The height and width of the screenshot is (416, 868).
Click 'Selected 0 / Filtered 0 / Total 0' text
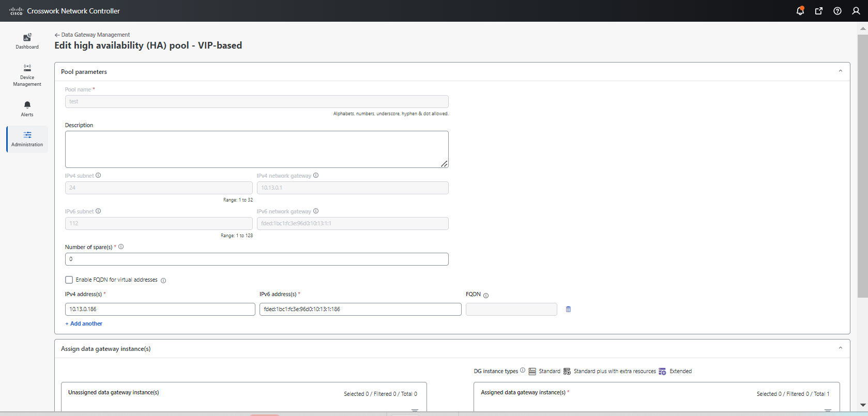[380, 394]
